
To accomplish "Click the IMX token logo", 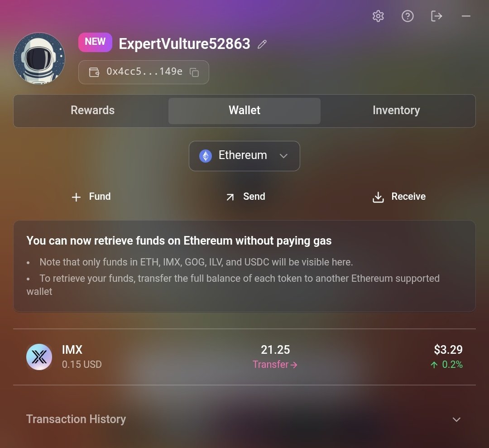I will (x=39, y=357).
